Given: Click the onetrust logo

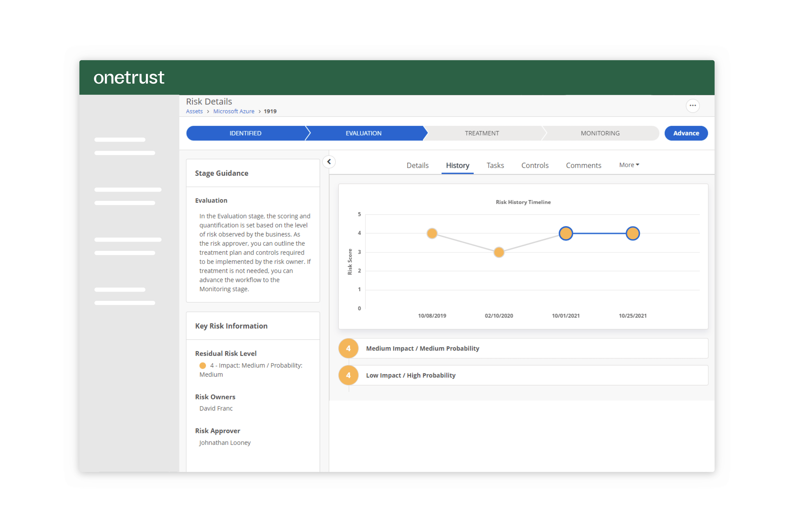Looking at the screenshot, I should [x=129, y=77].
